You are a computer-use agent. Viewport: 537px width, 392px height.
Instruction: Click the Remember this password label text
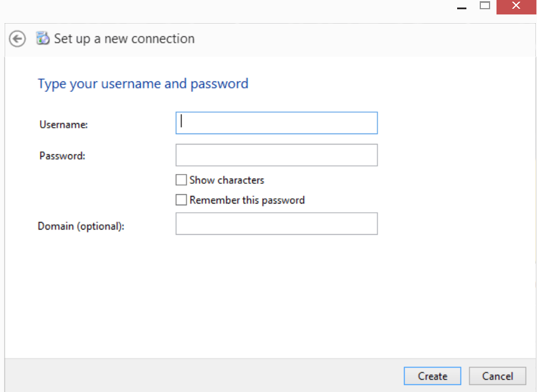(247, 200)
